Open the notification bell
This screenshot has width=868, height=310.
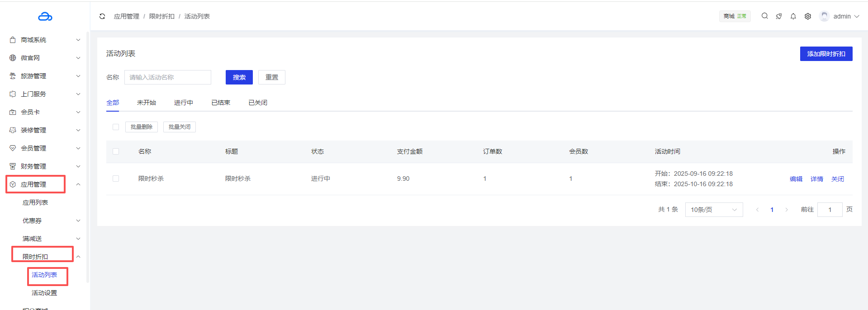coord(793,16)
